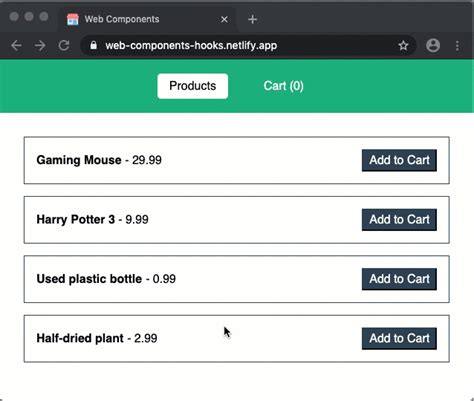Close the Web Components tab
The height and width of the screenshot is (401, 474).
[224, 19]
